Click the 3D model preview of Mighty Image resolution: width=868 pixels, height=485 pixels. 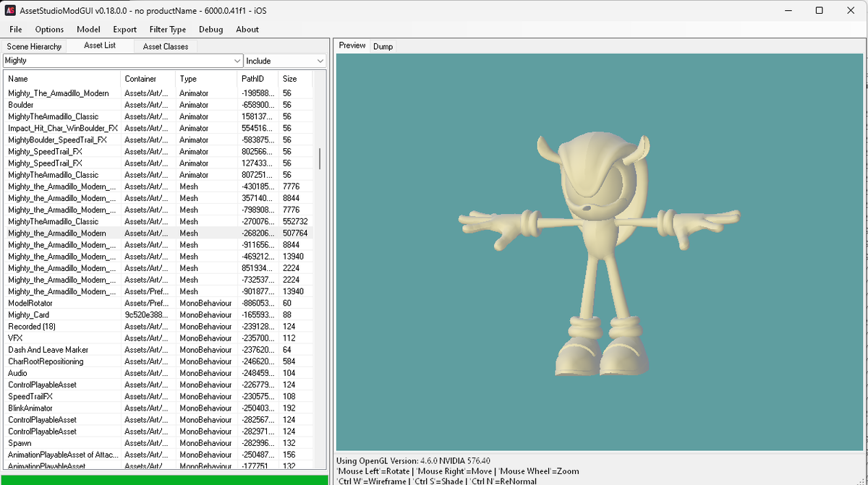(599, 251)
